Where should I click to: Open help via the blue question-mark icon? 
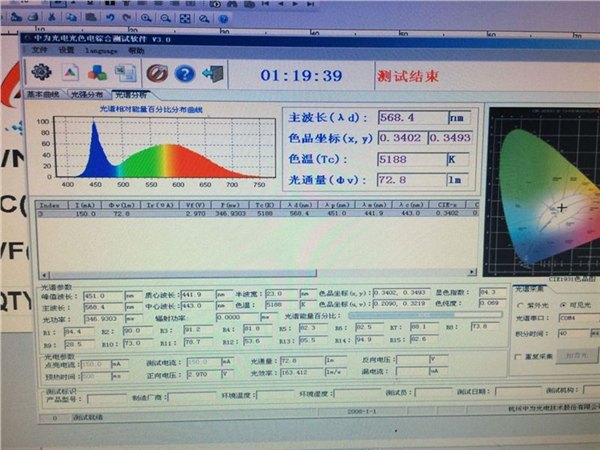click(185, 74)
